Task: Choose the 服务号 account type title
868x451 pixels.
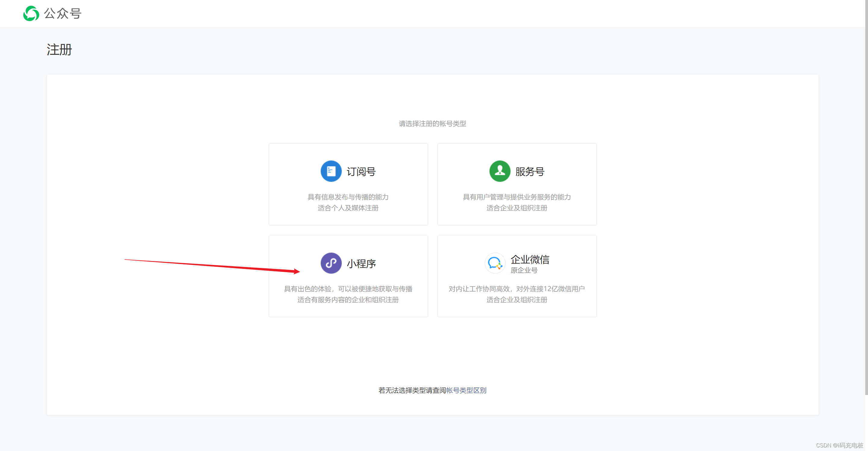Action: tap(530, 171)
